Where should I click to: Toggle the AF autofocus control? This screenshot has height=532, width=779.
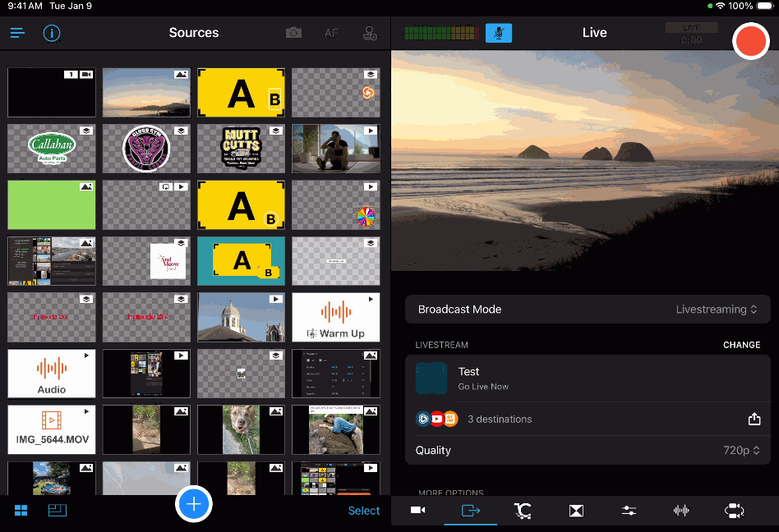(331, 33)
